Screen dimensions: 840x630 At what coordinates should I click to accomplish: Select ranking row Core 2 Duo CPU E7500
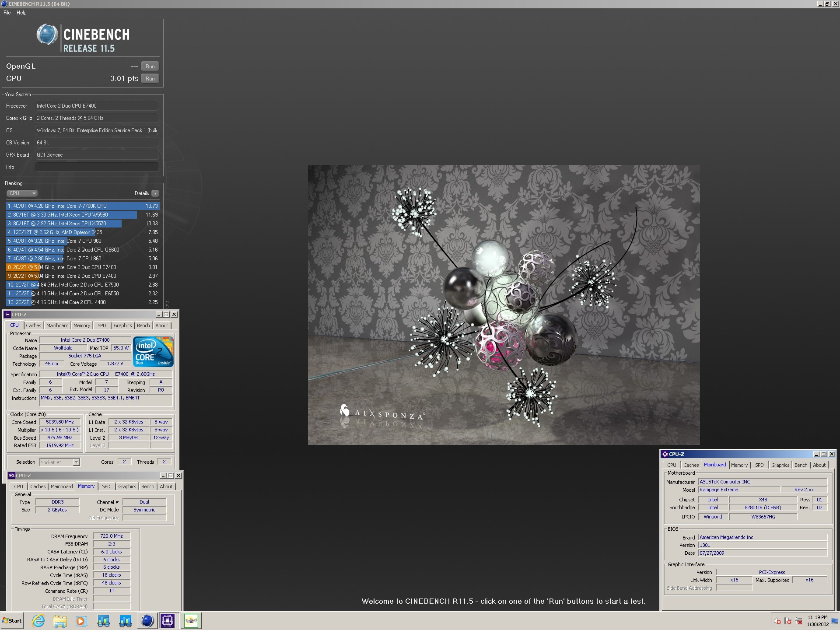click(83, 285)
